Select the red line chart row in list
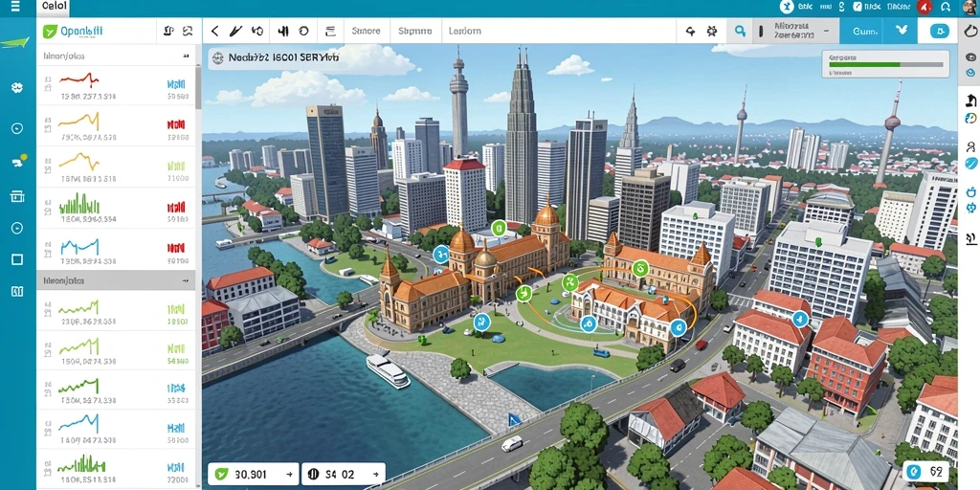 [x=116, y=85]
